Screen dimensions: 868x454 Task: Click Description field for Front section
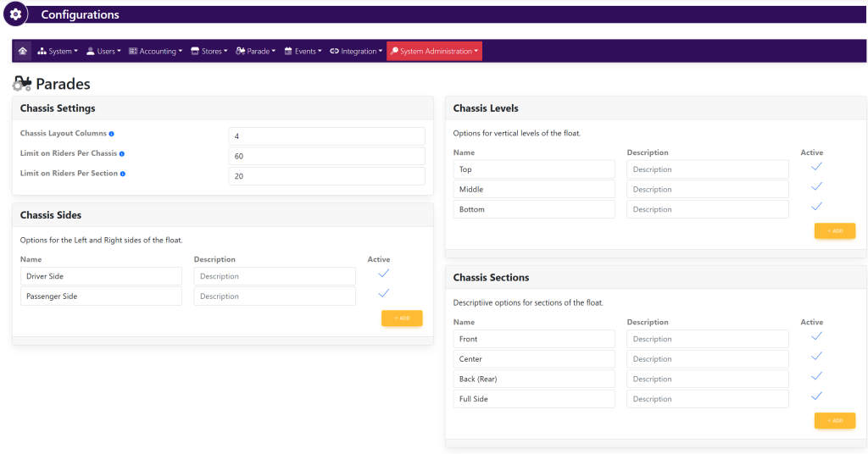pos(707,339)
